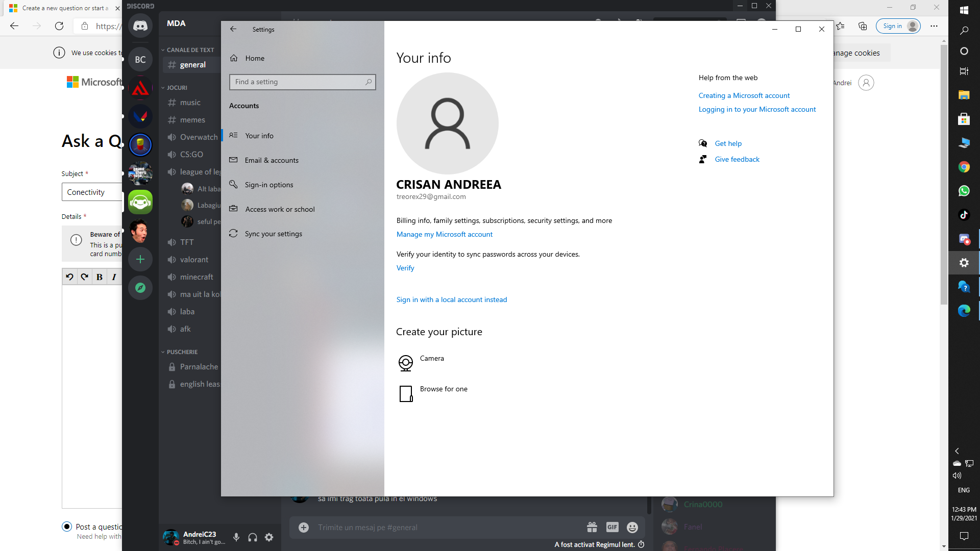980x551 pixels.
Task: Click the profile picture placeholder
Action: (x=448, y=123)
